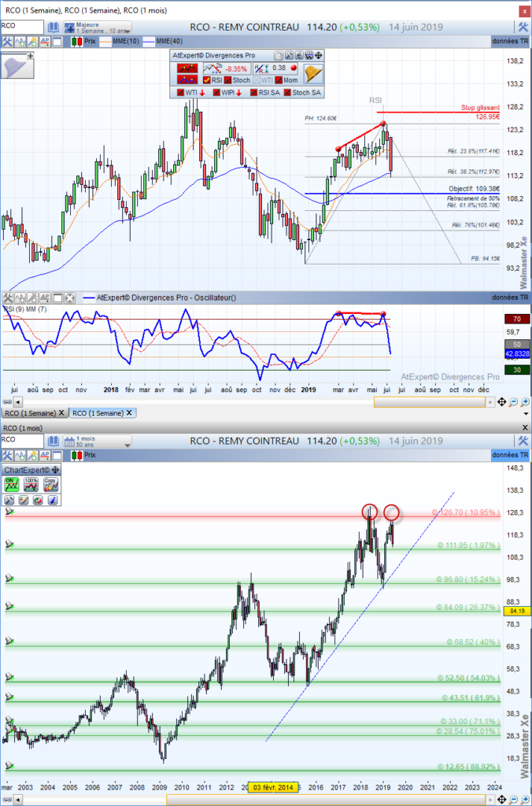This screenshot has width=532, height=806.
Task: Toggle the RSI checkbox
Action: coord(206,80)
